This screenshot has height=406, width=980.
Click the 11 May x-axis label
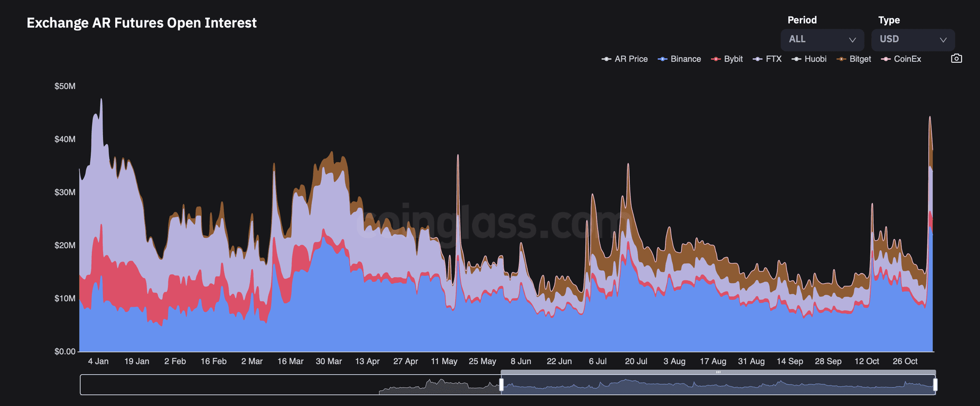tap(444, 361)
